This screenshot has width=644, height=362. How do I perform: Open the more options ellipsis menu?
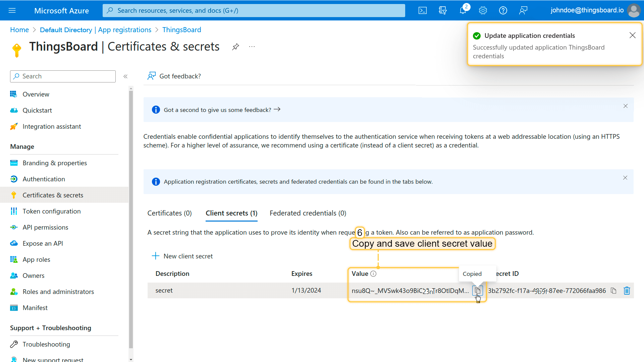click(x=252, y=47)
